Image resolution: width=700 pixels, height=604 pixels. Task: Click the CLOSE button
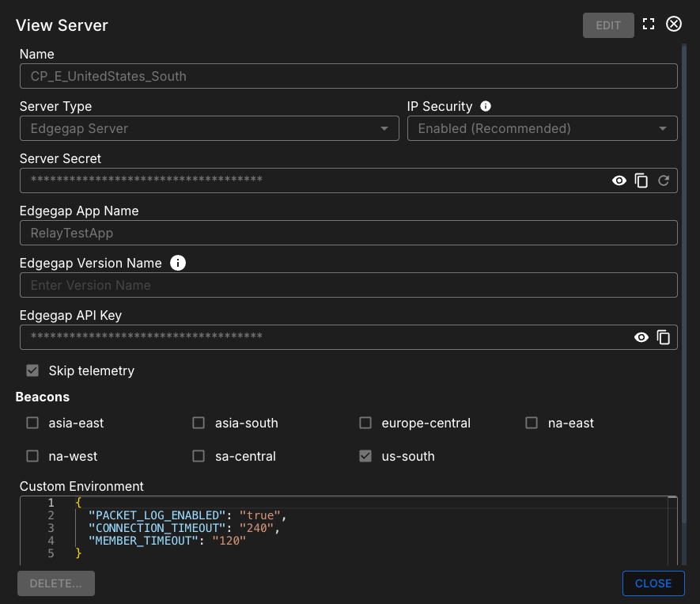653,583
